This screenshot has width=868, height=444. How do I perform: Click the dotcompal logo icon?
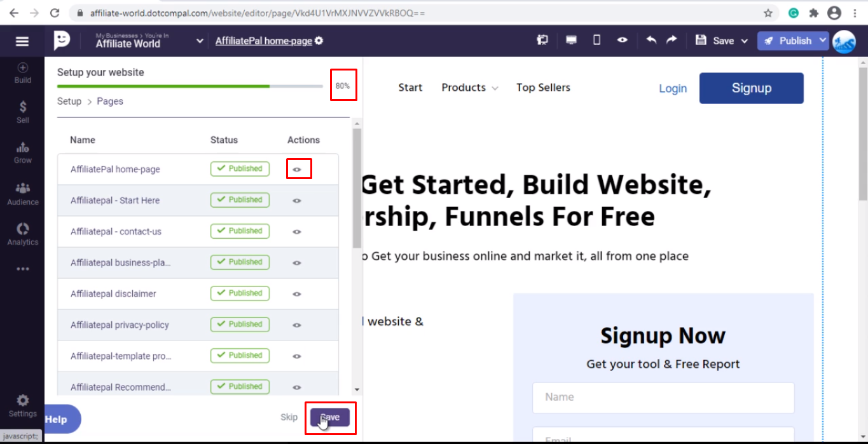[62, 41]
